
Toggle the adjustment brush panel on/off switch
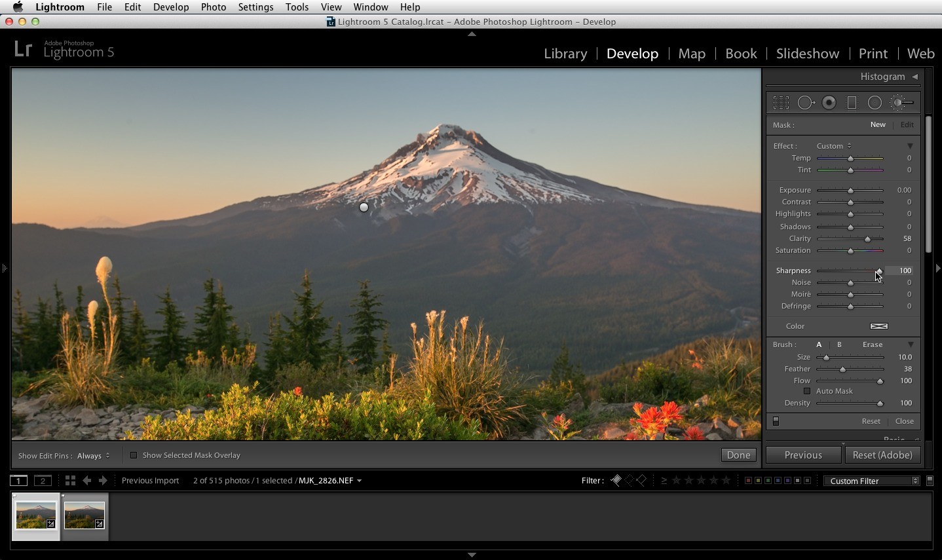pyautogui.click(x=776, y=421)
